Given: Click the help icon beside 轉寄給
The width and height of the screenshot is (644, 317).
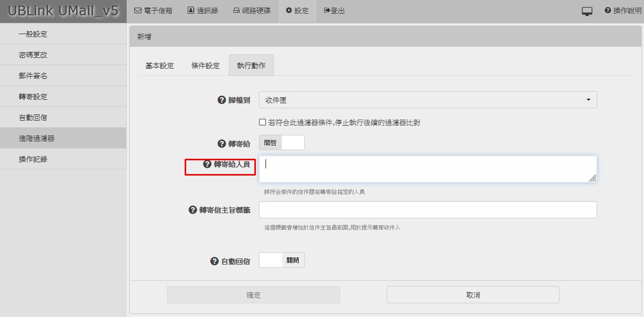Looking at the screenshot, I should pos(221,143).
